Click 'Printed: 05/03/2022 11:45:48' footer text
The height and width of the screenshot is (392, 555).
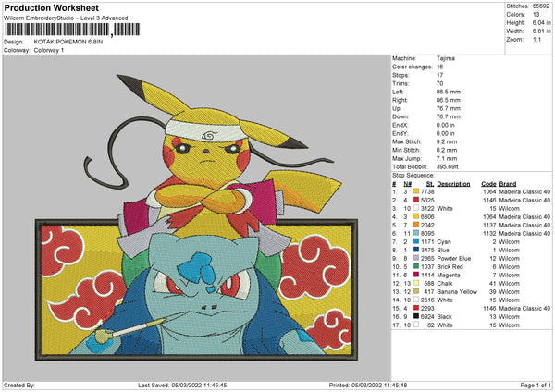(368, 385)
